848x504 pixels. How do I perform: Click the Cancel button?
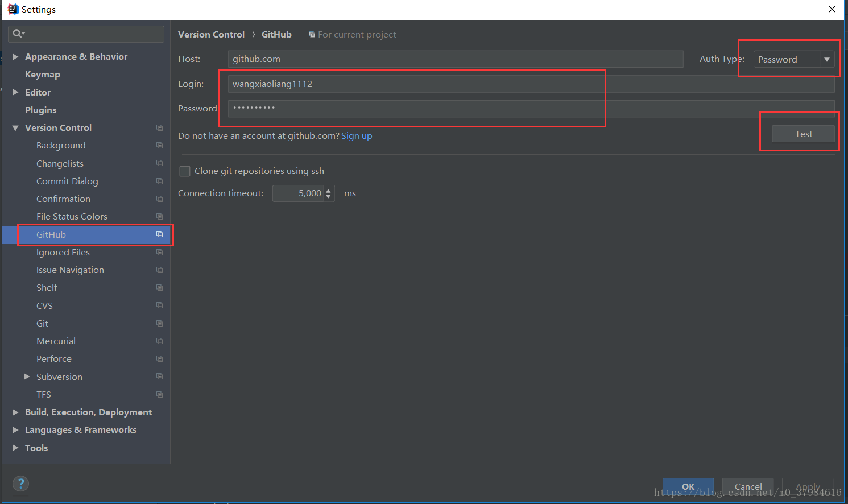pos(748,486)
